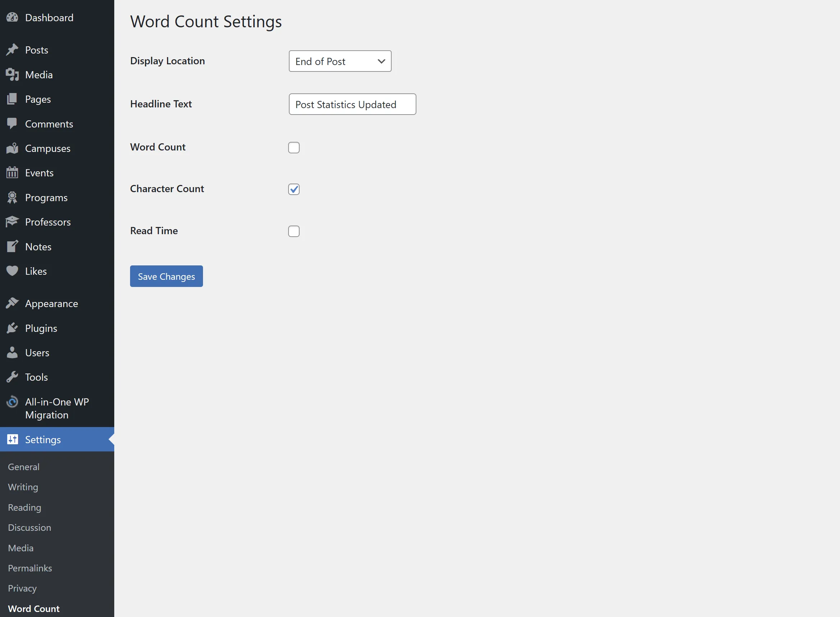Open Discussion settings submenu item
840x617 pixels.
coord(29,527)
